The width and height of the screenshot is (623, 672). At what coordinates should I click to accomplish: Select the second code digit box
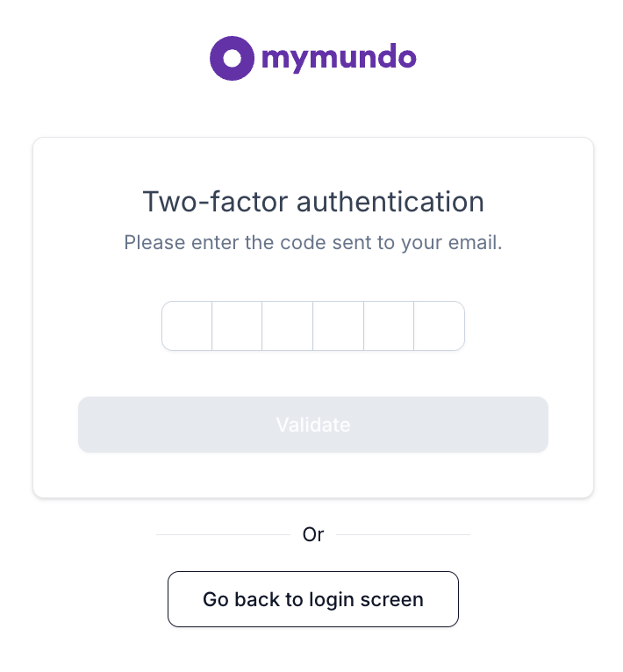[x=237, y=326]
